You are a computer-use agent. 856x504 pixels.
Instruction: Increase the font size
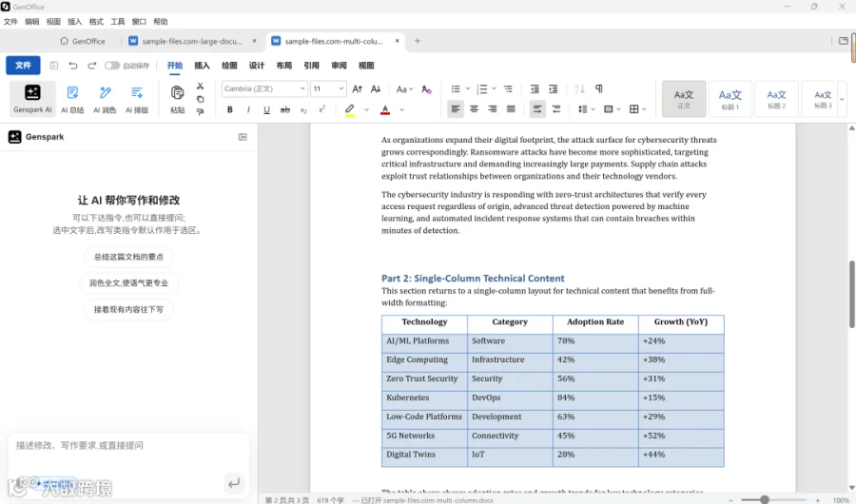point(357,89)
